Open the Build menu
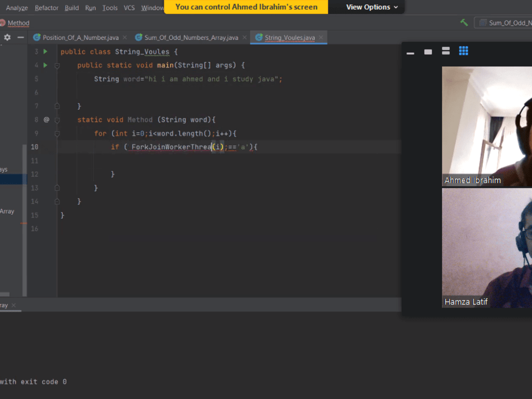The width and height of the screenshot is (532, 399). click(x=71, y=8)
